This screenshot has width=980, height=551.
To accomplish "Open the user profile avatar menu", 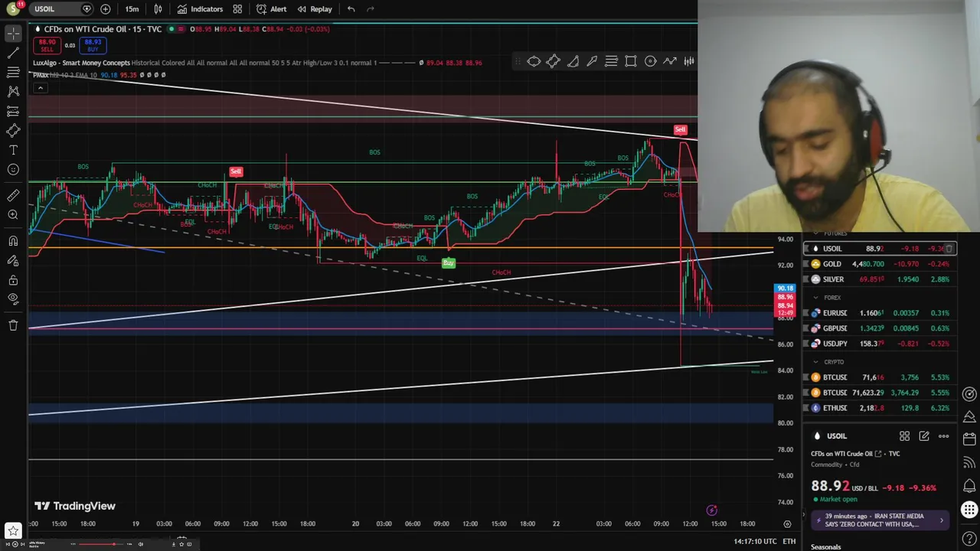I will [13, 9].
